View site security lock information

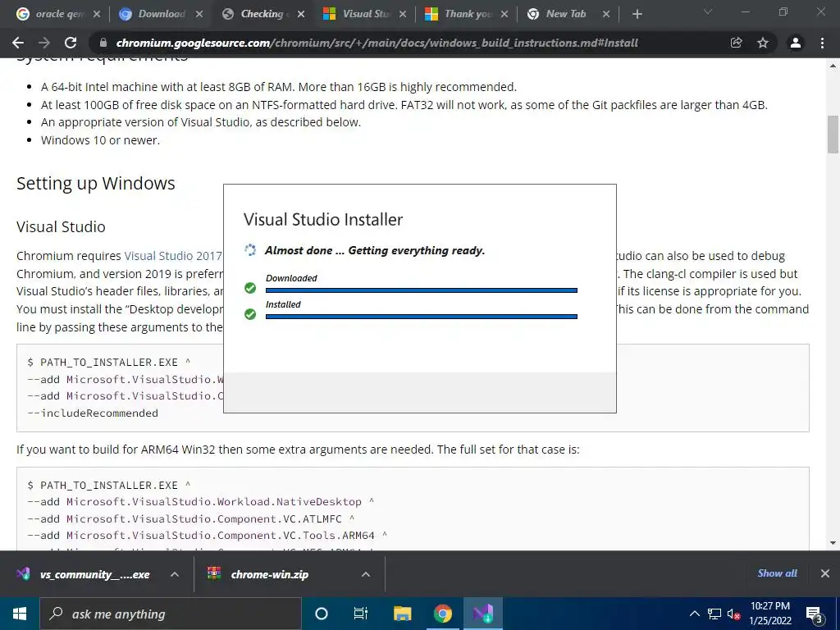click(103, 43)
